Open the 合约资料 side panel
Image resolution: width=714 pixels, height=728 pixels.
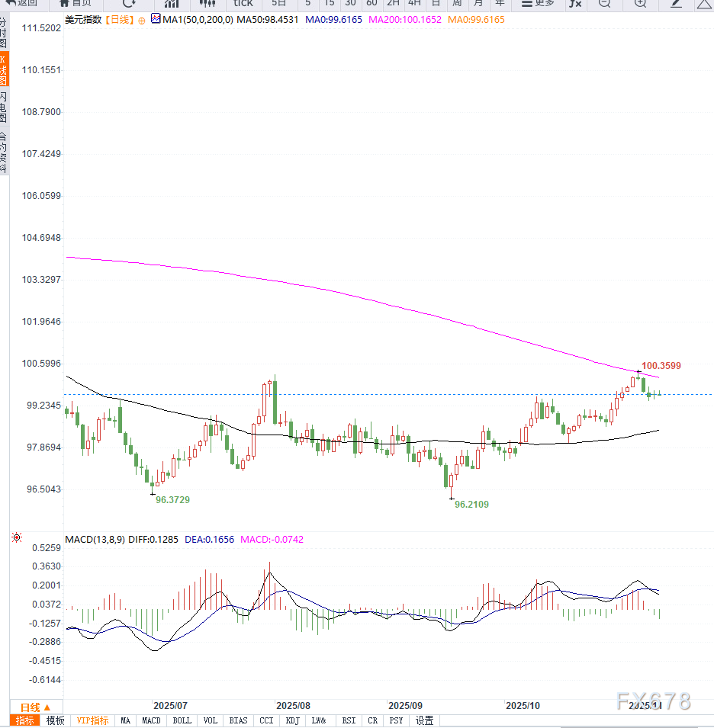(4, 152)
